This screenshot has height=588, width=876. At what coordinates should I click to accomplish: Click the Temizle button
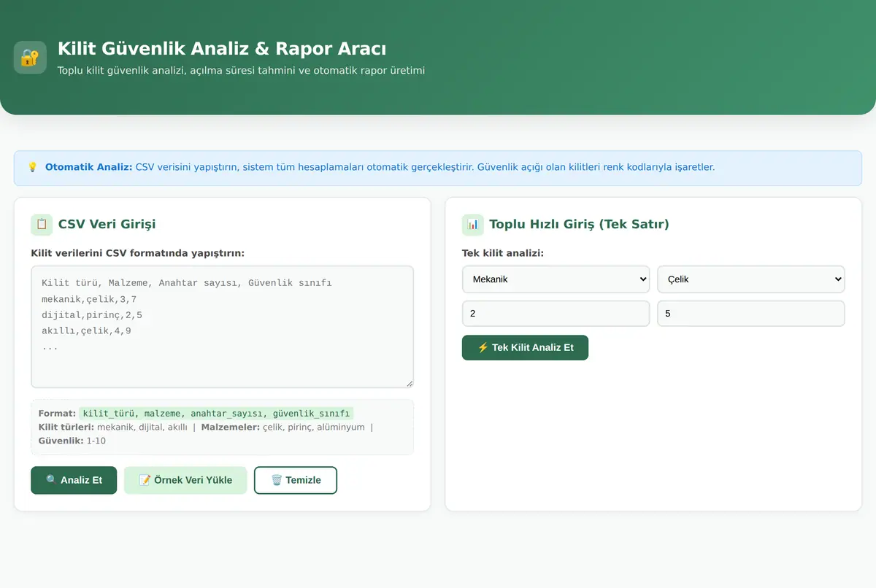(x=296, y=480)
